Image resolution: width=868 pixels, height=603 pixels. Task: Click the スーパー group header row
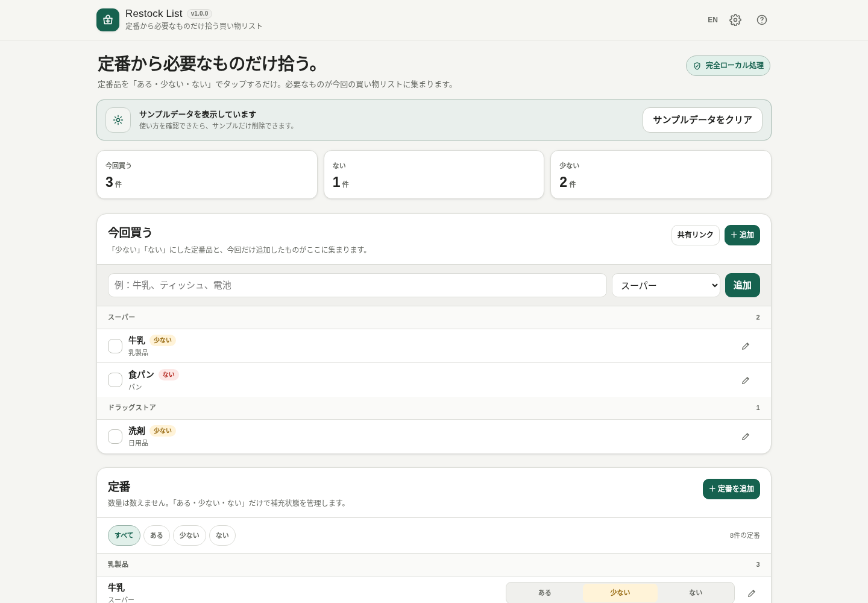click(434, 318)
